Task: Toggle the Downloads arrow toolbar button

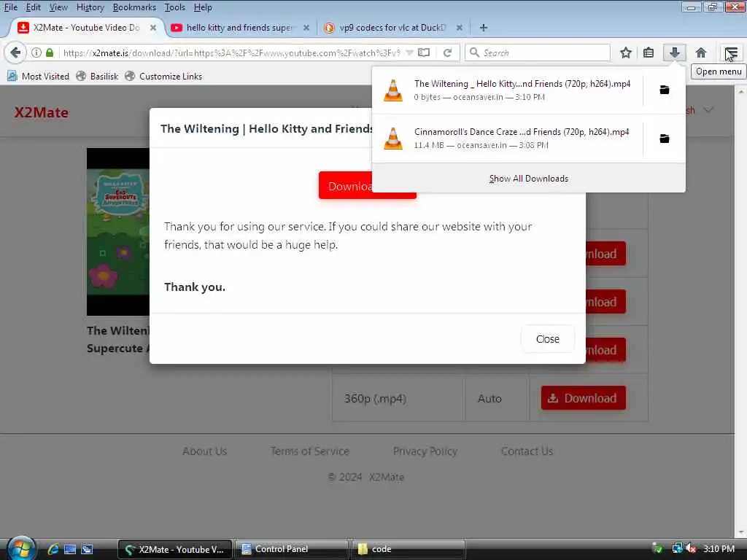Action: [x=675, y=52]
